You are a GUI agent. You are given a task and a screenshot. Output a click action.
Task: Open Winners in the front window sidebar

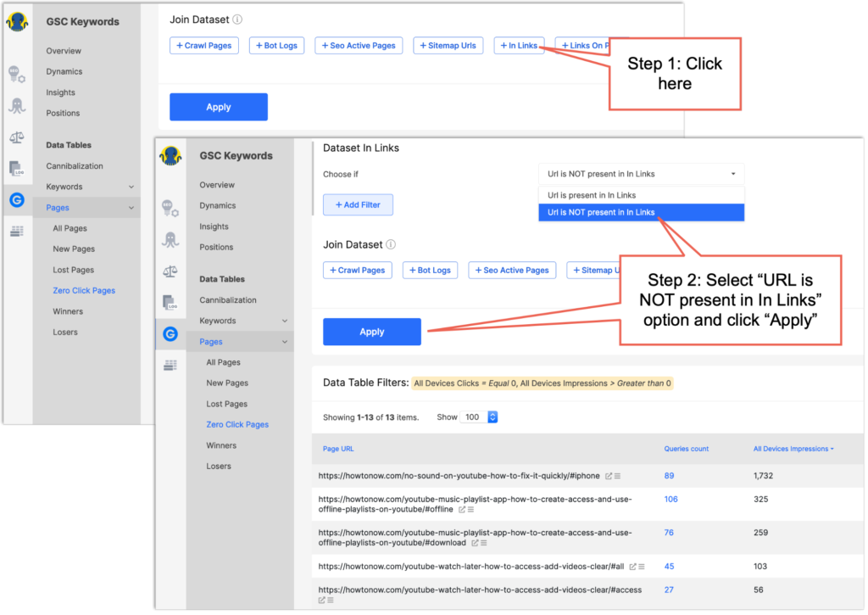pos(221,445)
